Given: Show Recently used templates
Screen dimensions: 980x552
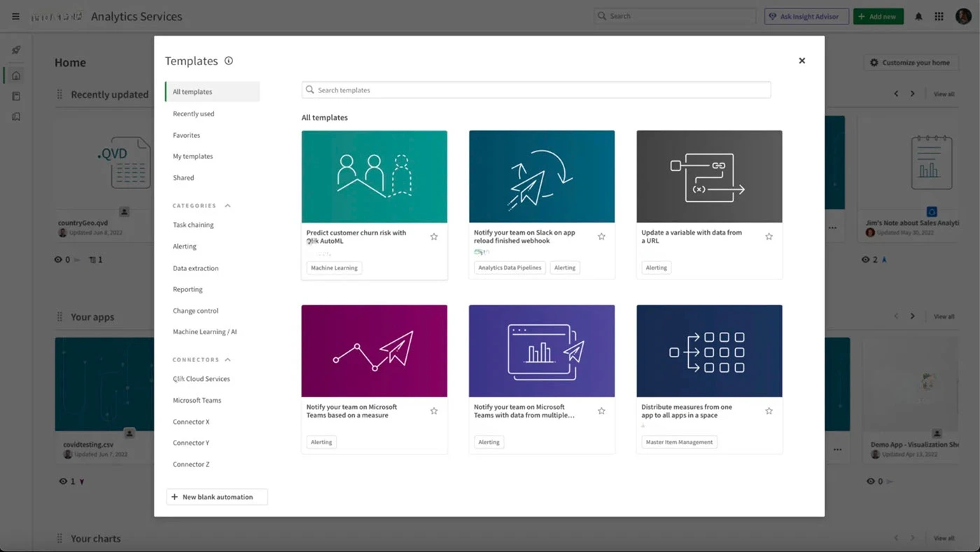Looking at the screenshot, I should (x=194, y=113).
